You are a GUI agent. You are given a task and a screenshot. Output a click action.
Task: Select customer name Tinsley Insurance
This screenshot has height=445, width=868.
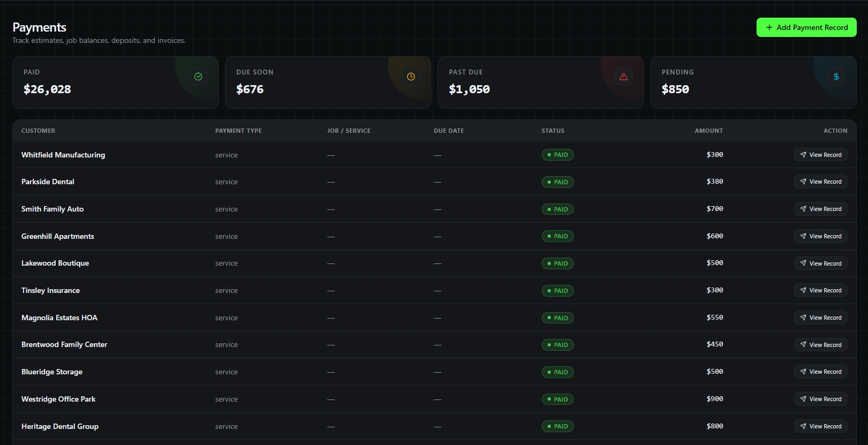tap(50, 290)
